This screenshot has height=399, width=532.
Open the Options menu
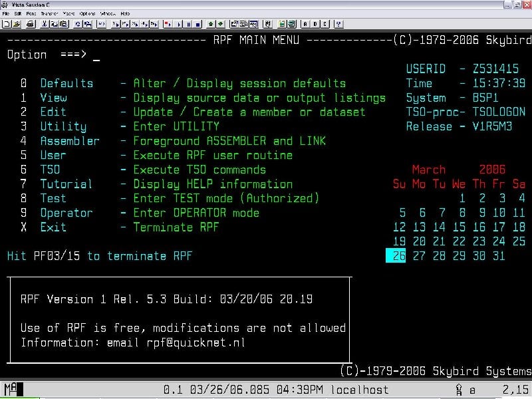coord(87,14)
